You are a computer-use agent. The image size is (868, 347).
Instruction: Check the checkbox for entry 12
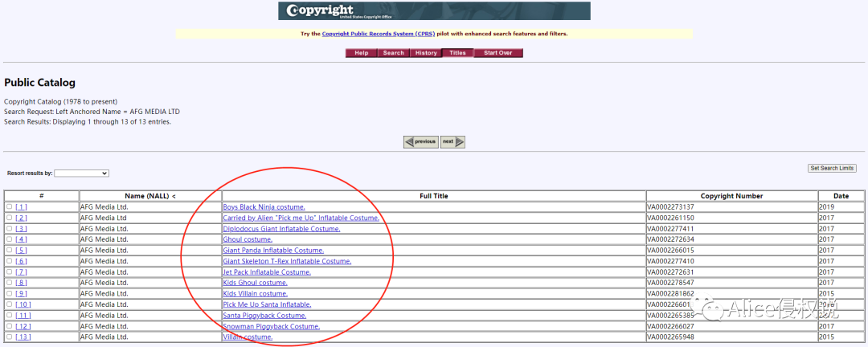(10, 326)
